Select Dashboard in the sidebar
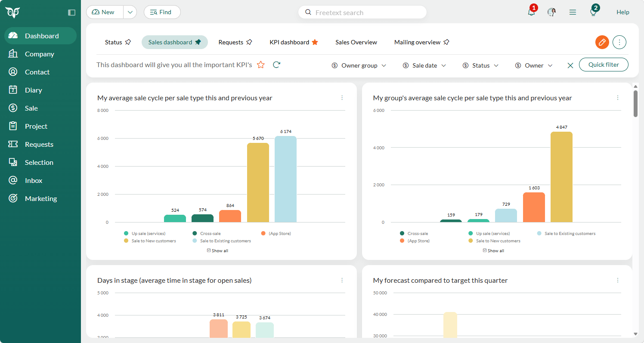 coord(40,36)
